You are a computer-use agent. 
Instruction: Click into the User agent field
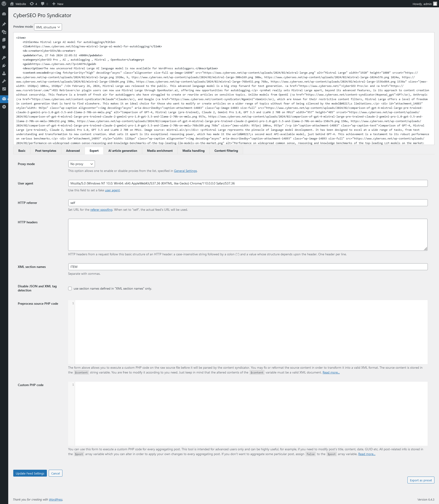pos(248,183)
